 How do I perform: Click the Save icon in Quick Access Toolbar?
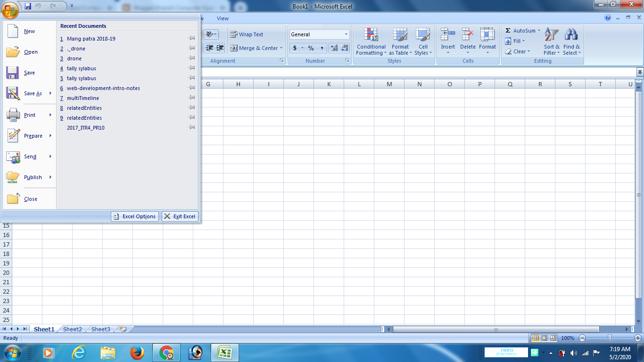coord(28,6)
